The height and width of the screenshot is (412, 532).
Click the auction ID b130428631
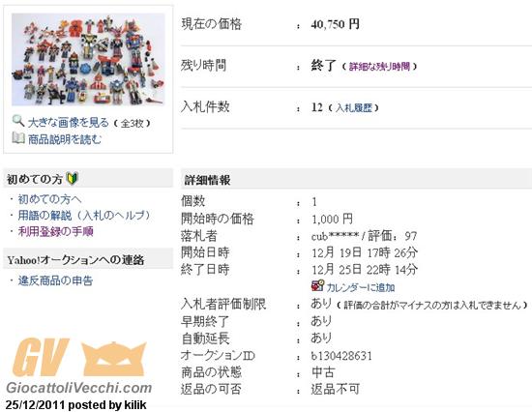pos(341,356)
